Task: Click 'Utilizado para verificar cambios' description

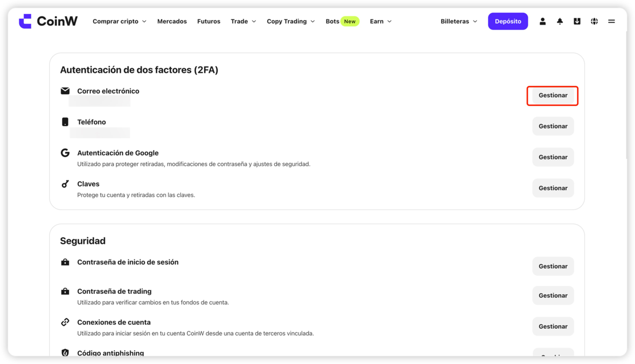Action: pos(153,302)
